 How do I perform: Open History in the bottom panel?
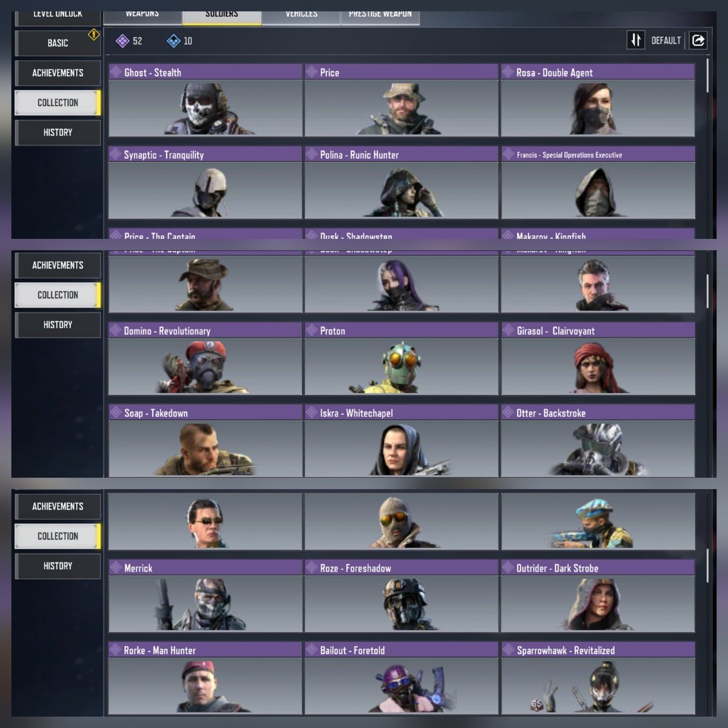pos(58,565)
